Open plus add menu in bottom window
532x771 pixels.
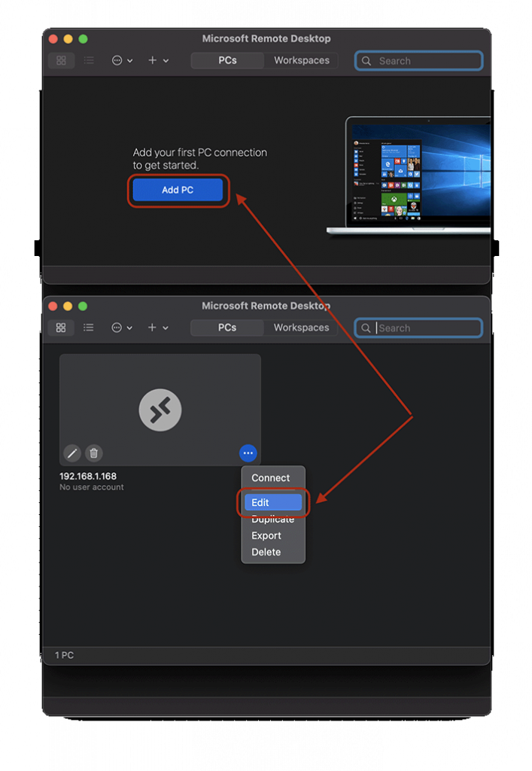158,328
